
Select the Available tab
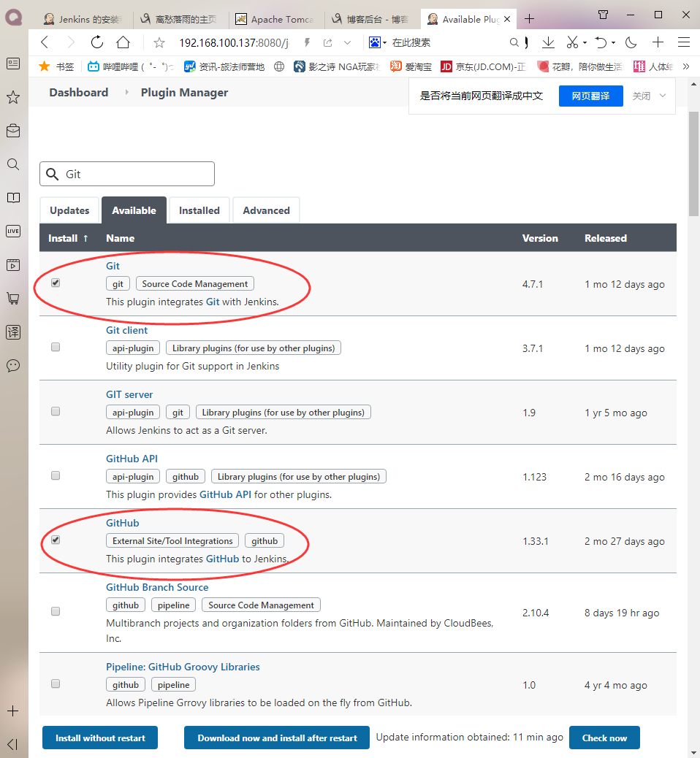click(134, 210)
